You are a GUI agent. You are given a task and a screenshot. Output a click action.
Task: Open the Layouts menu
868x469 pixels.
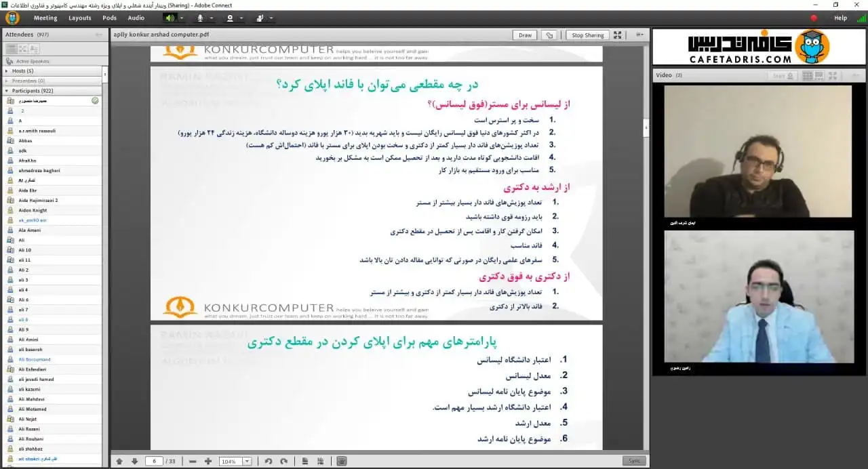pyautogui.click(x=79, y=18)
